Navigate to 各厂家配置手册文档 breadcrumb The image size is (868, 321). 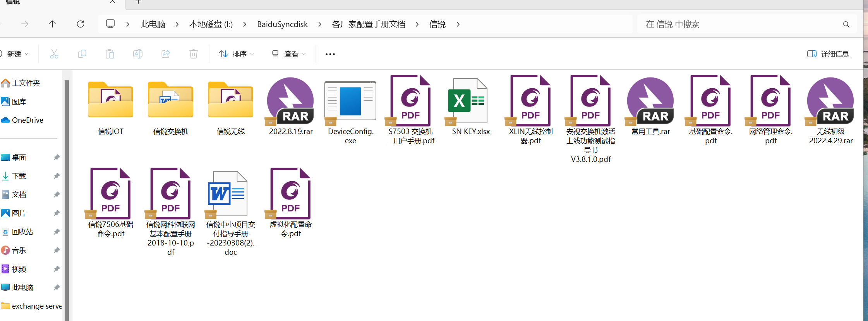point(369,24)
